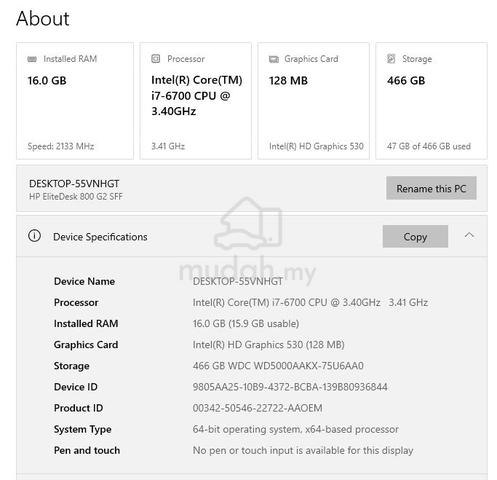Screen dimensions: 497x480
Task: Click the Device Specifications info icon
Action: [x=34, y=236]
